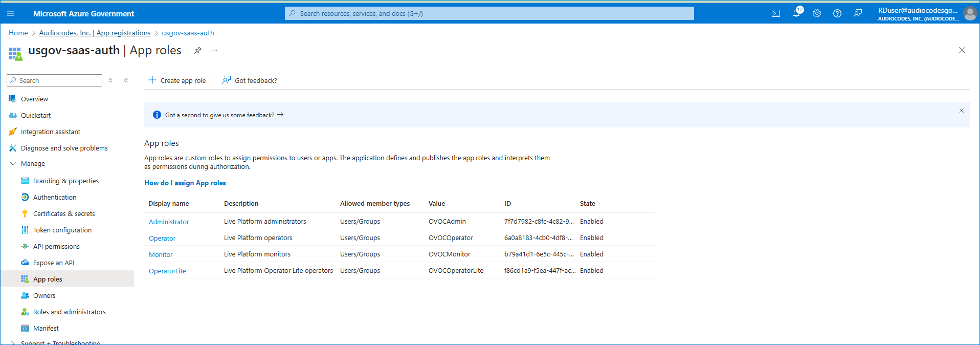Click the Integration assistant rocket icon
980x345 pixels.
12,132
